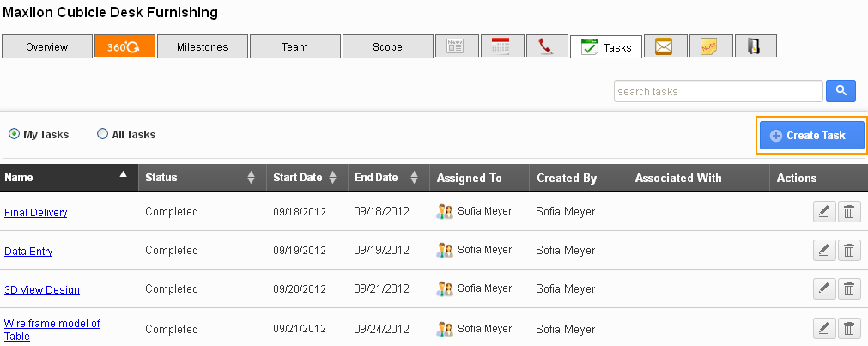This screenshot has width=868, height=346.
Task: Click the Create Task button
Action: tap(810, 136)
